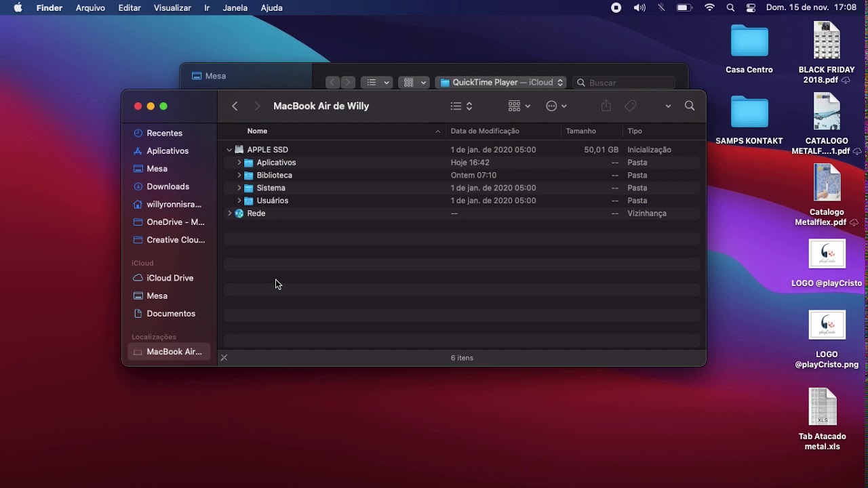Open Creative Cloud folder in sidebar
Screen dimensions: 868x488
[169, 239]
